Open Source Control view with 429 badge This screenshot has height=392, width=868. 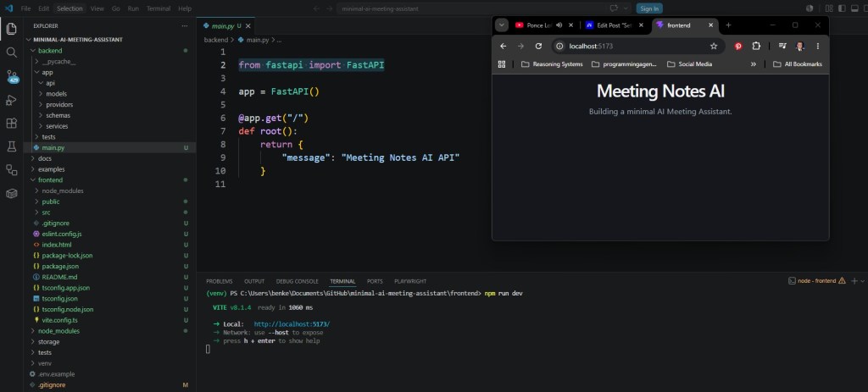click(12, 76)
